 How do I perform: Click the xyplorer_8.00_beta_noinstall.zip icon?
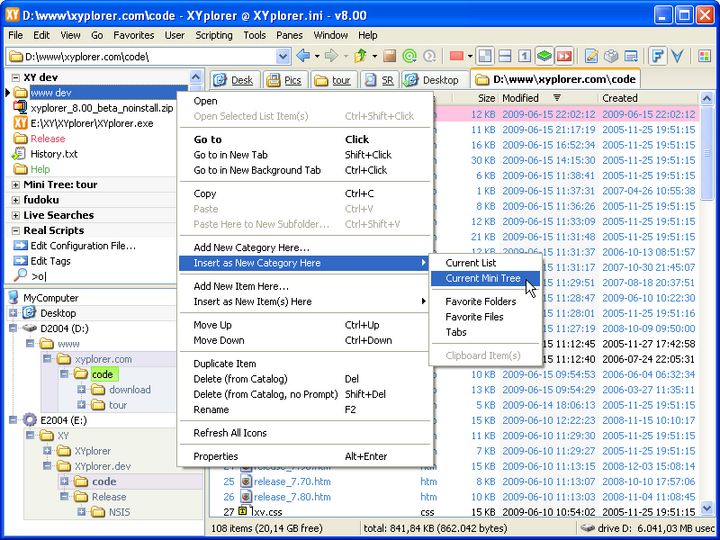20,108
